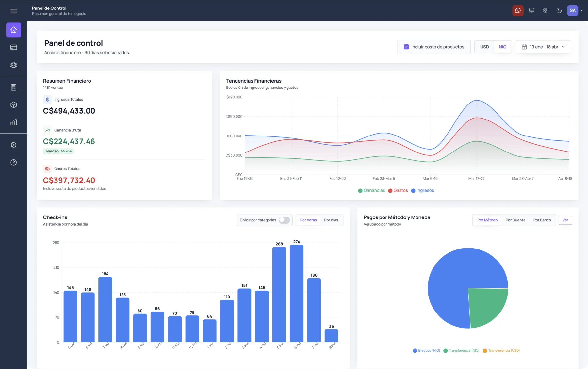
Task: Click the Ver button
Action: [x=565, y=220]
